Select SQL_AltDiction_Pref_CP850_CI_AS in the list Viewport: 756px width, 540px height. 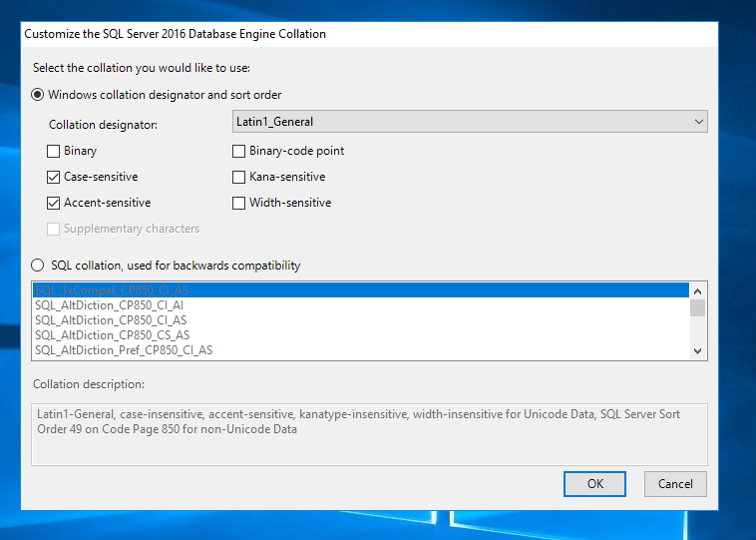pos(361,350)
